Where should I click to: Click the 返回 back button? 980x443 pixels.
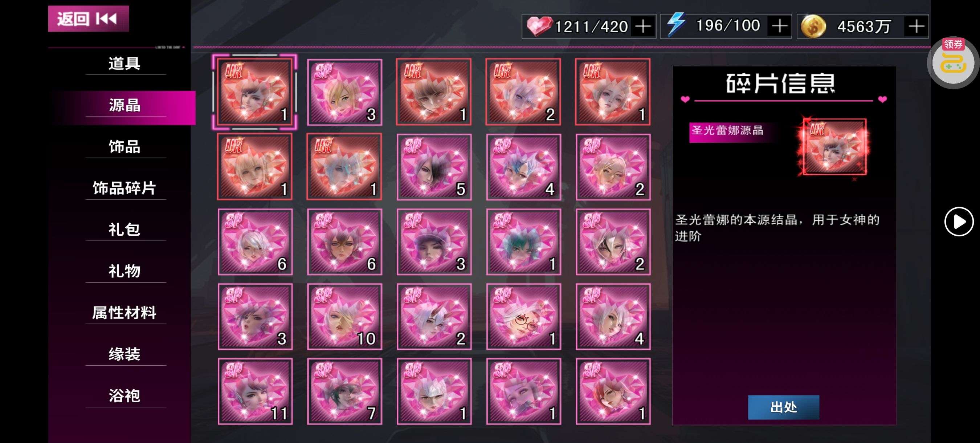point(88,19)
